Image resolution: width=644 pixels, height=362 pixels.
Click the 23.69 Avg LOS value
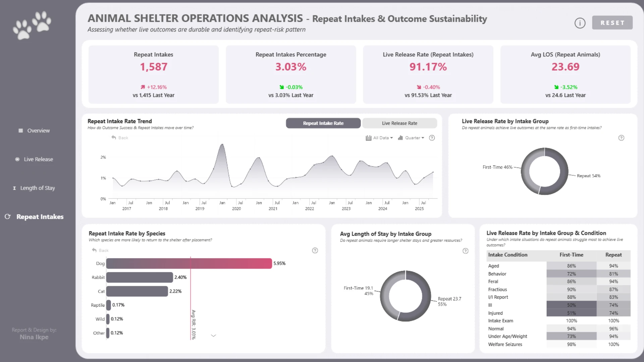(x=566, y=67)
